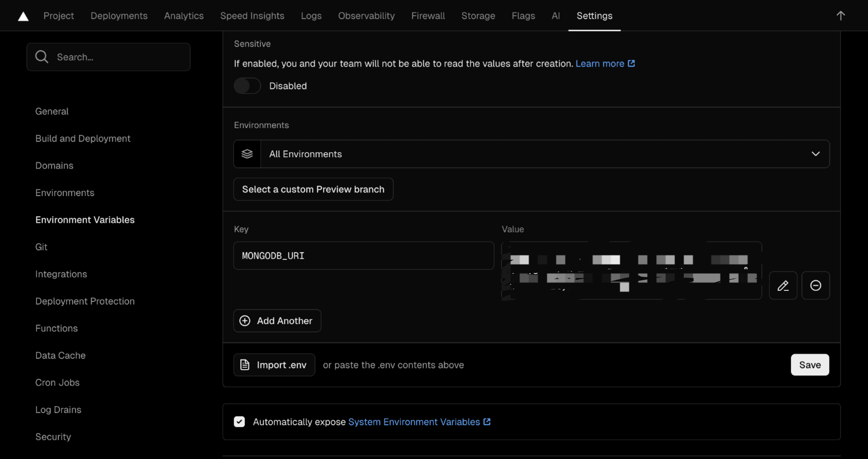The width and height of the screenshot is (868, 459).
Task: Open Functions settings in sidebar
Action: point(56,328)
